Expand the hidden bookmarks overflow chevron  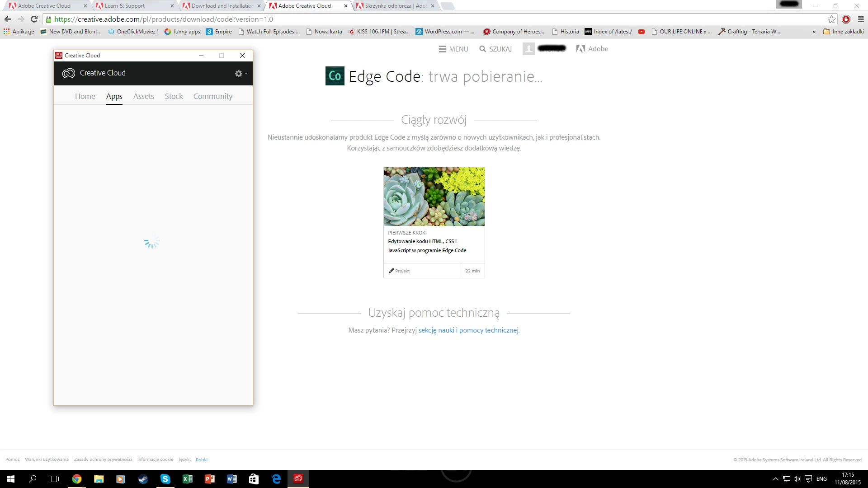[814, 32]
